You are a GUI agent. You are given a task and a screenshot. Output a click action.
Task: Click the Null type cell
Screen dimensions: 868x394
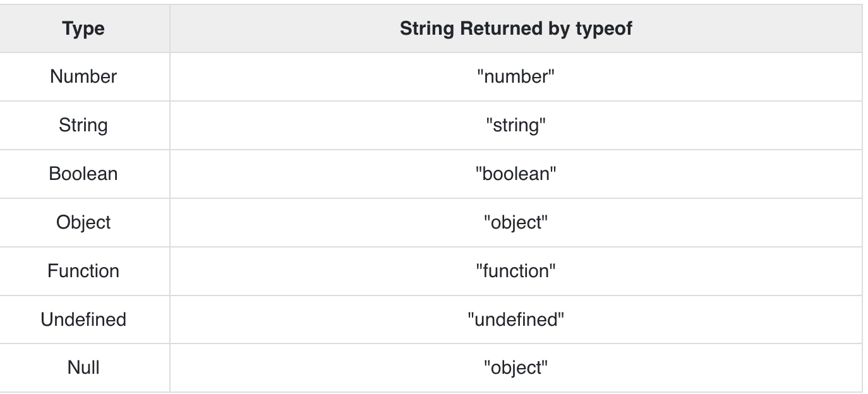(83, 367)
